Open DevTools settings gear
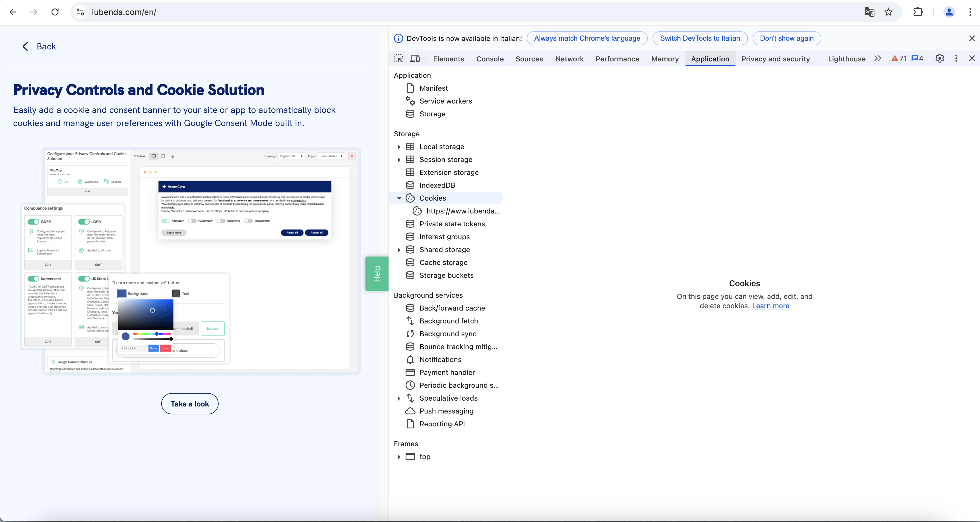This screenshot has height=522, width=980. click(940, 58)
